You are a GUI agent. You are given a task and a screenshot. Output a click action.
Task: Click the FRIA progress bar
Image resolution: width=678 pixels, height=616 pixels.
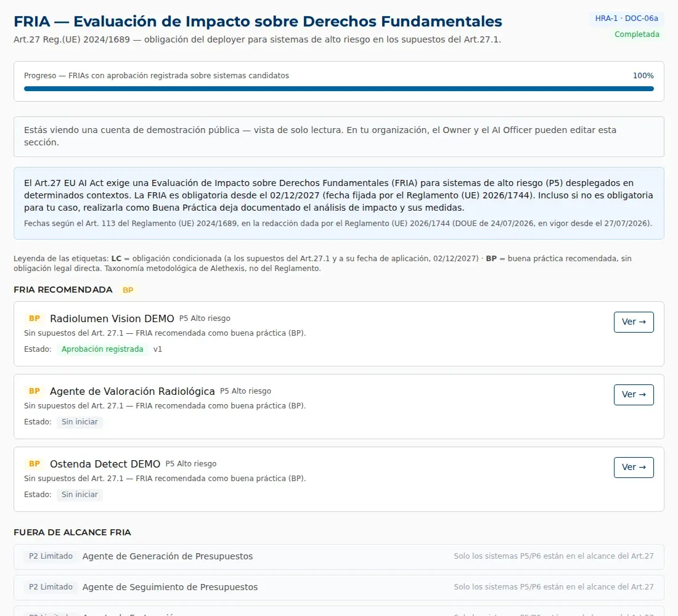click(338, 89)
